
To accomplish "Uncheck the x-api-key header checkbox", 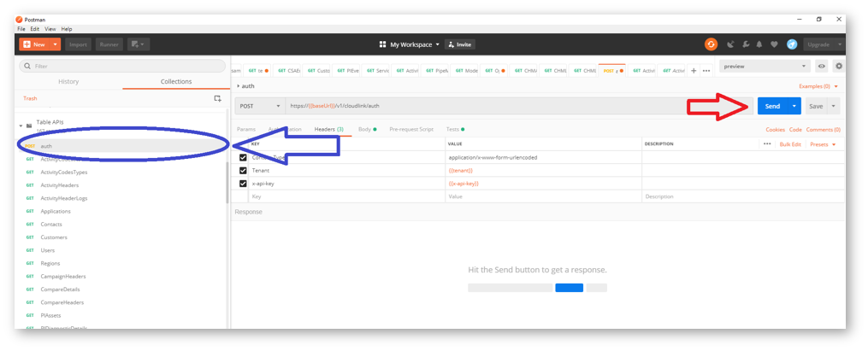I will pos(243,184).
